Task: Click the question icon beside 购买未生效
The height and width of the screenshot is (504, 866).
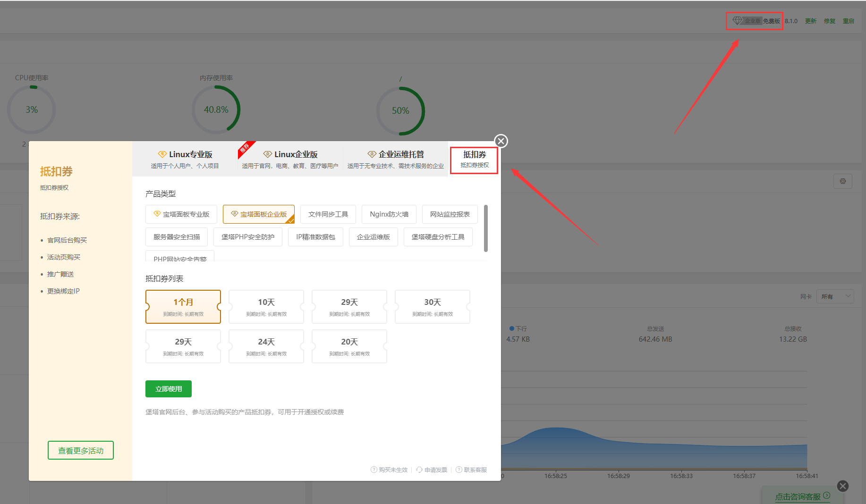Action: (374, 470)
